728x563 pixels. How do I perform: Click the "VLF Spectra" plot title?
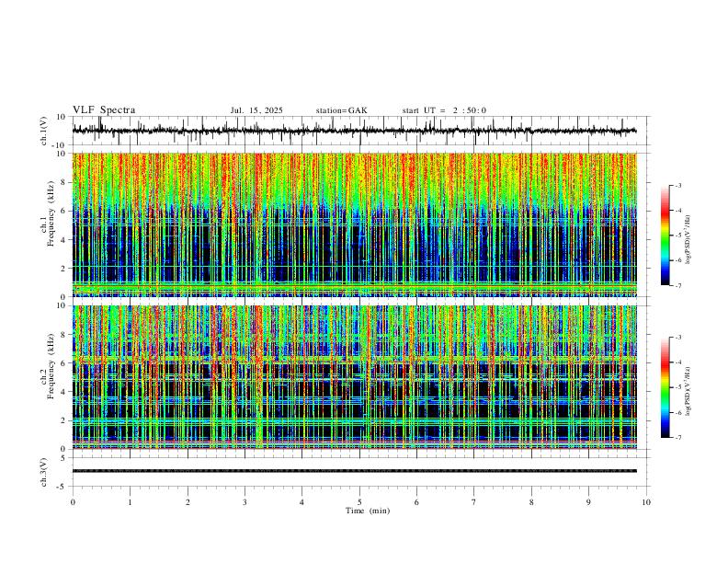[x=104, y=110]
